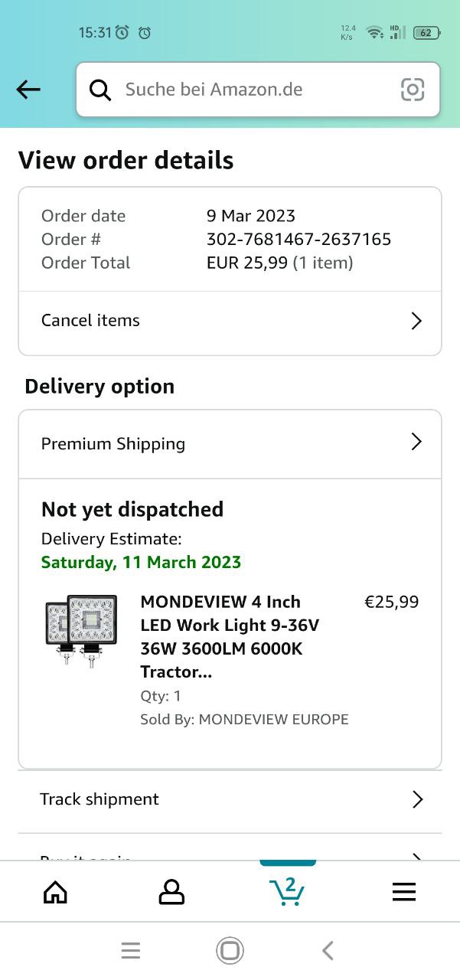460x980 pixels.
Task: Open the Premium Shipping delivery option
Action: click(x=113, y=444)
